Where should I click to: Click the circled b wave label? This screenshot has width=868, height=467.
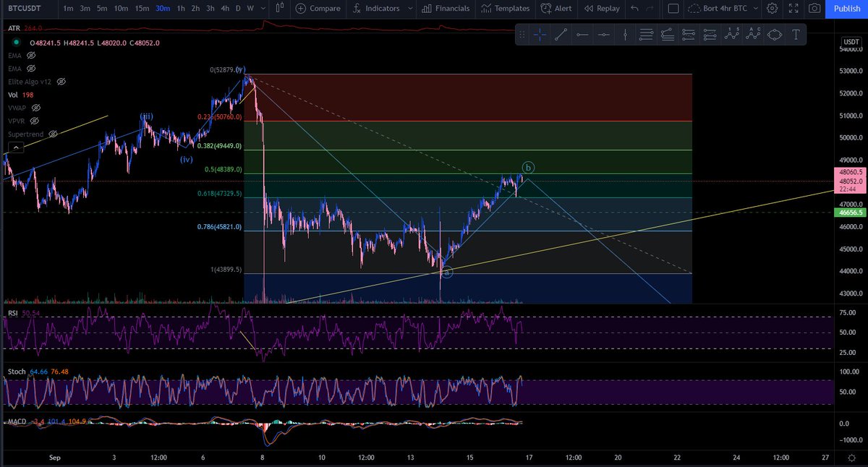click(529, 168)
